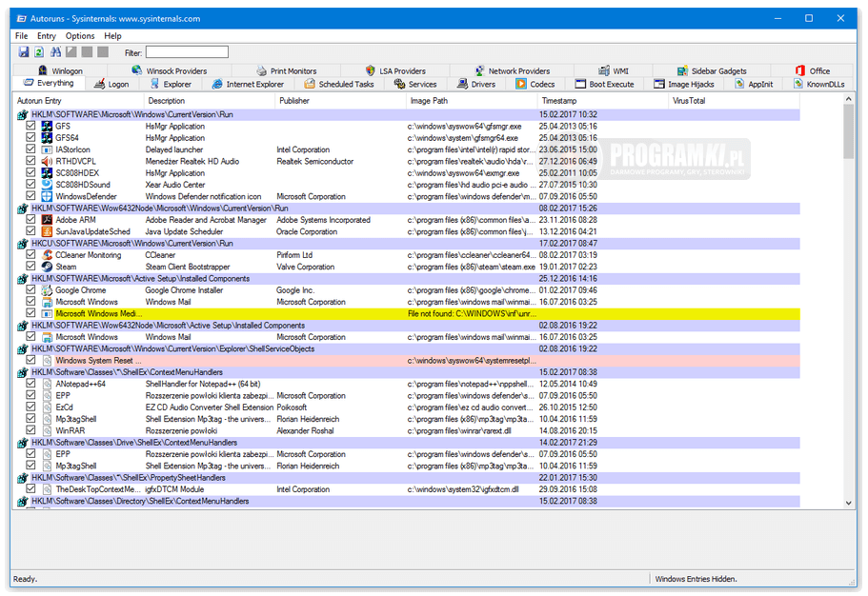Open the Entry menu
This screenshot has width=868, height=596.
pyautogui.click(x=47, y=36)
